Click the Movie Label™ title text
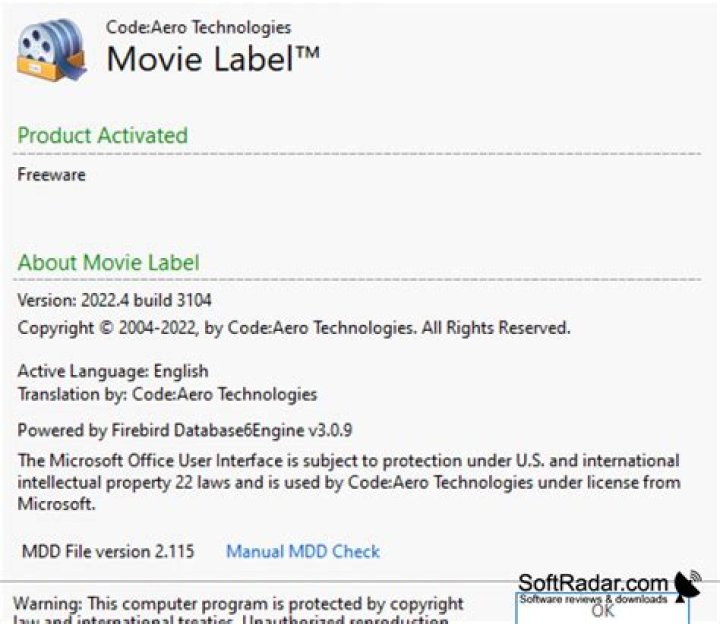The height and width of the screenshot is (624, 720). tap(213, 59)
